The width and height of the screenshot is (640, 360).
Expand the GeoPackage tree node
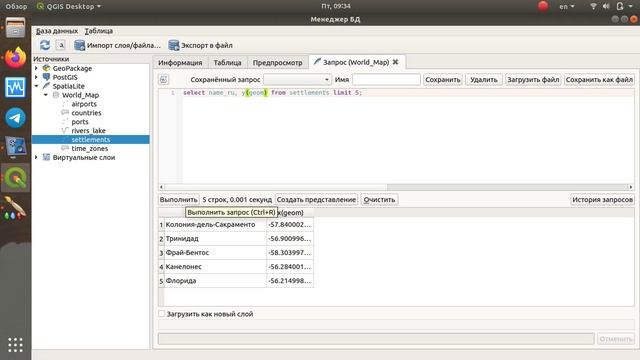pos(36,68)
